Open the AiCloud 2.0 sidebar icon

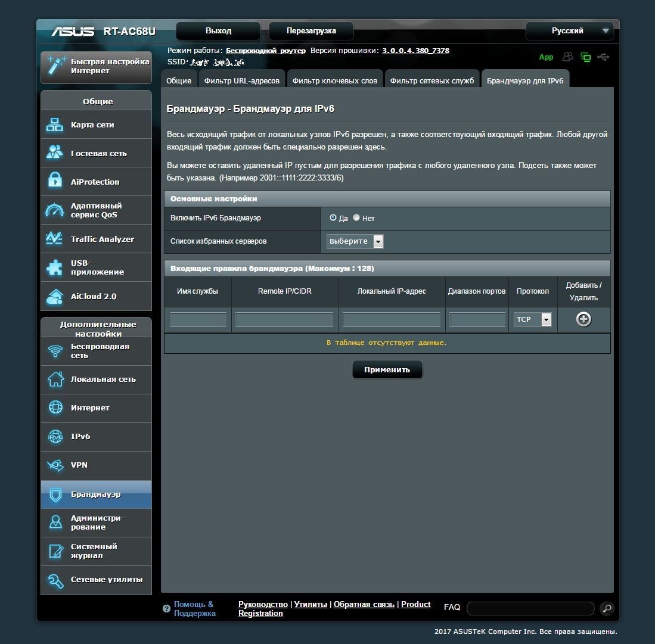[55, 296]
